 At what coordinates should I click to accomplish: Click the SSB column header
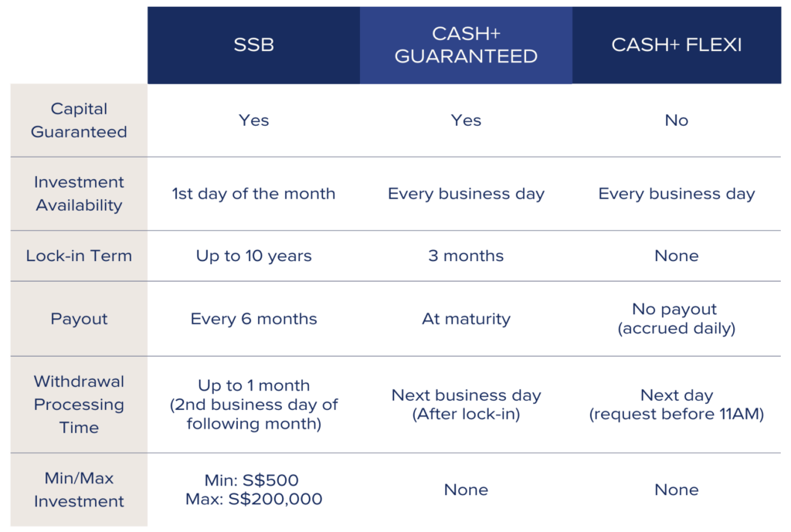click(253, 45)
